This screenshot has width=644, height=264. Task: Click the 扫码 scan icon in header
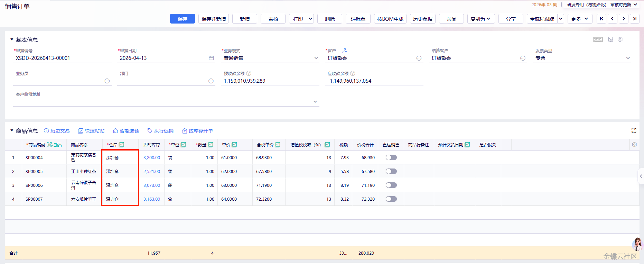coord(54,145)
